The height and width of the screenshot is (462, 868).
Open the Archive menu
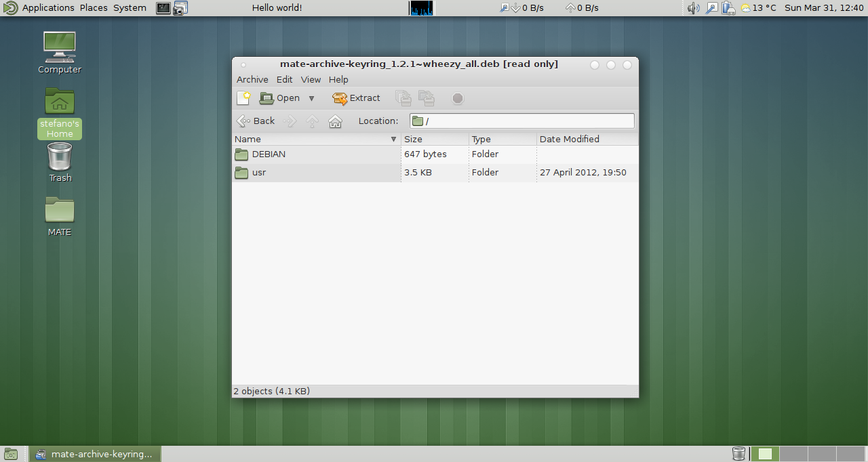click(252, 79)
